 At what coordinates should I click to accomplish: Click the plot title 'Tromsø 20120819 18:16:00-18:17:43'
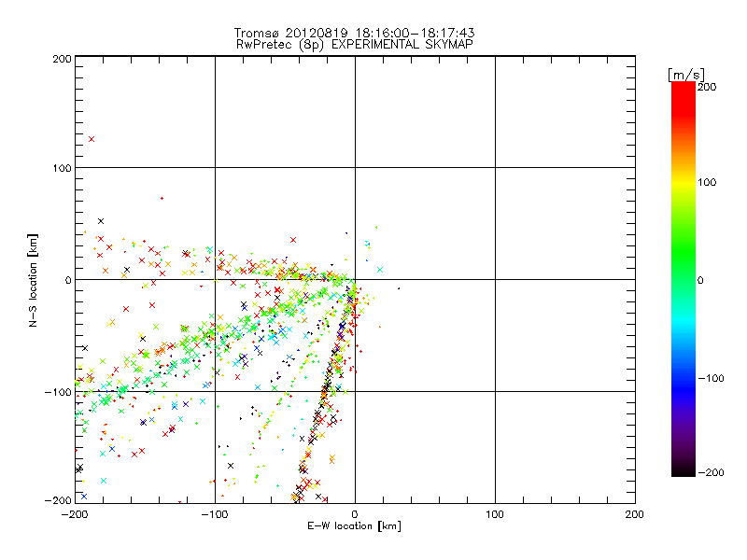[x=354, y=33]
